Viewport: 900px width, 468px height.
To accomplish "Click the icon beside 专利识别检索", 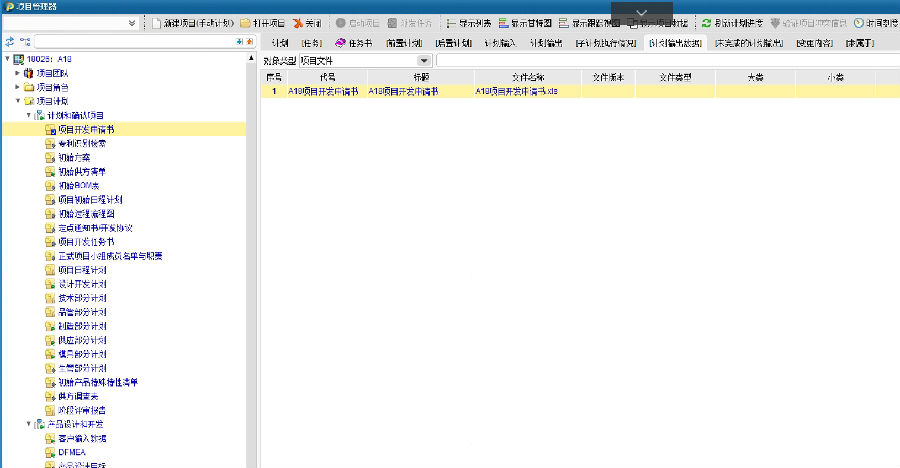I will (50, 144).
